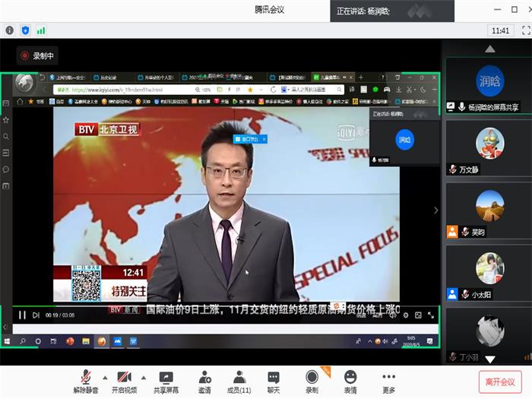The height and width of the screenshot is (399, 532).
Task: Select 杨润晗的屏幕共享 participant tile
Action: pyautogui.click(x=489, y=86)
